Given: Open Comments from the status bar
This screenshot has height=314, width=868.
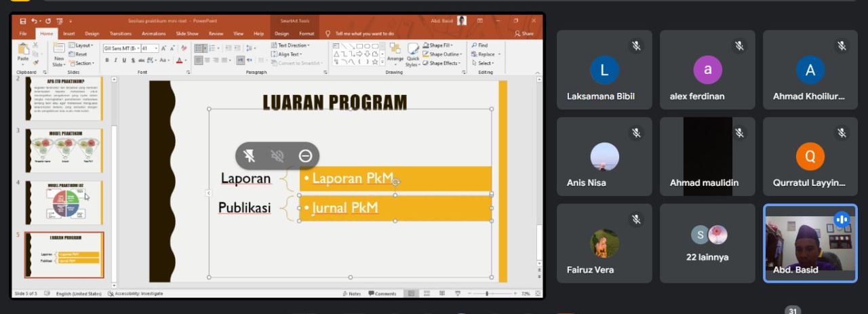Looking at the screenshot, I should pyautogui.click(x=382, y=294).
